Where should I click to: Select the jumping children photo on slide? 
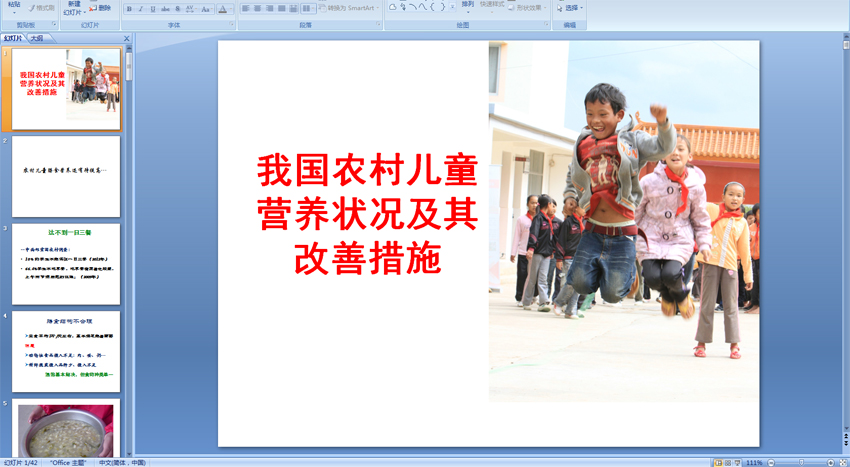[624, 221]
